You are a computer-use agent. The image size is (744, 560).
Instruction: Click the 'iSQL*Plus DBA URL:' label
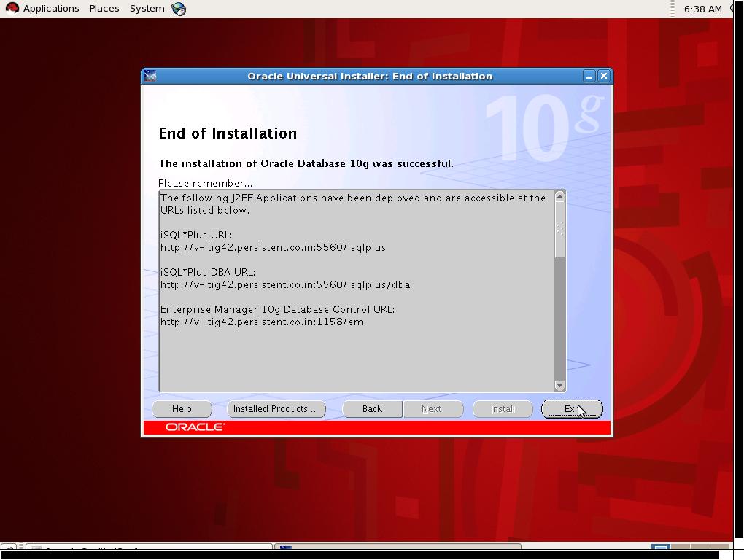coord(208,272)
